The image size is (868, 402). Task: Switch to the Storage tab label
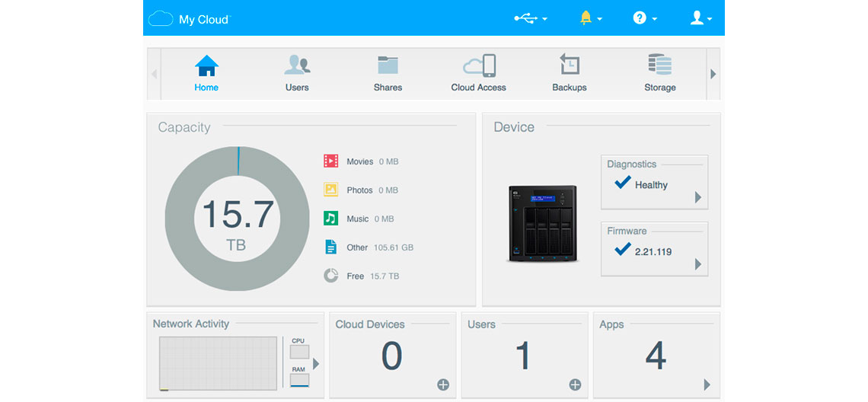click(660, 88)
